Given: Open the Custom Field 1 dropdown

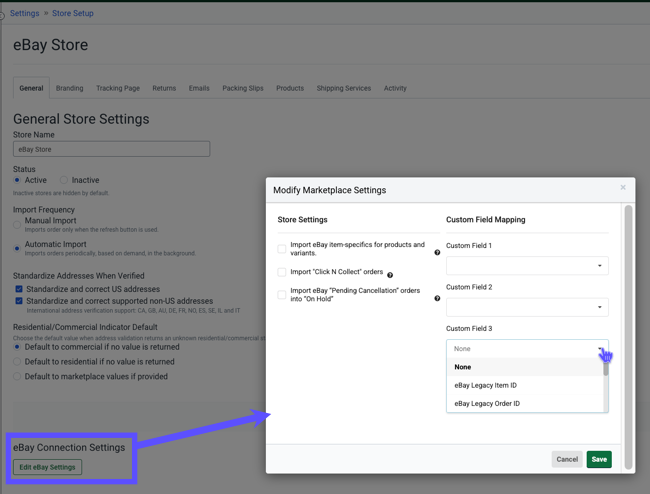Looking at the screenshot, I should click(527, 266).
